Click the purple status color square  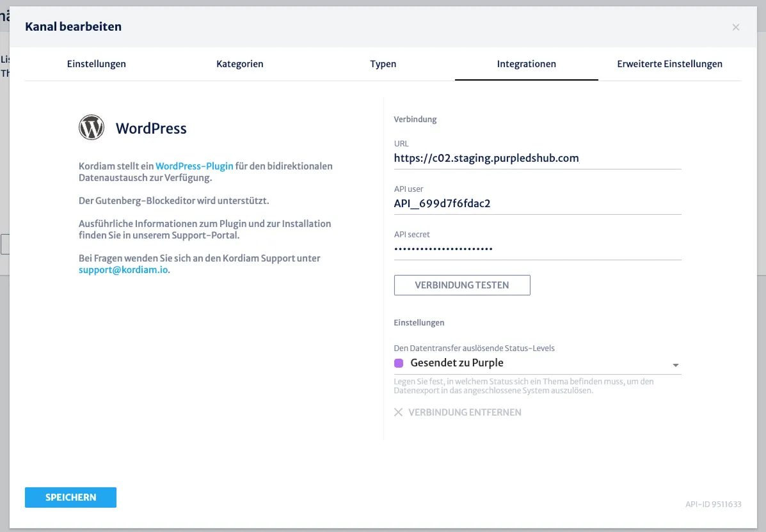(399, 363)
